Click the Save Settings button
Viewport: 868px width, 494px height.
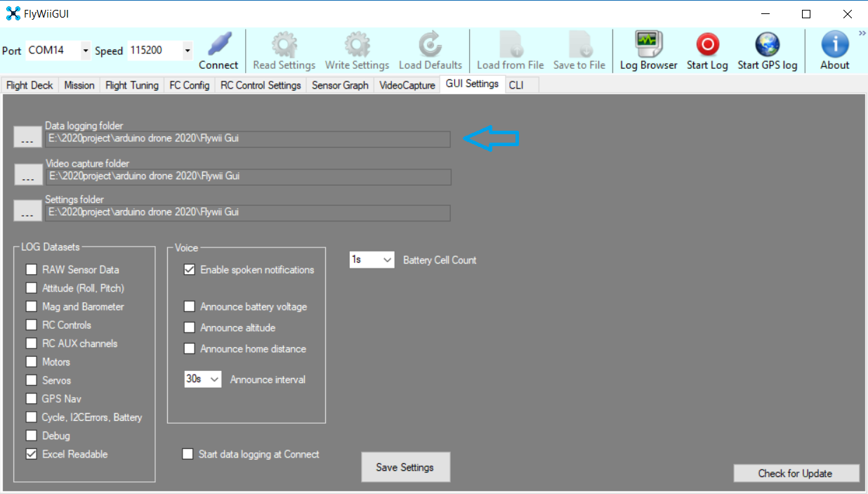click(405, 467)
